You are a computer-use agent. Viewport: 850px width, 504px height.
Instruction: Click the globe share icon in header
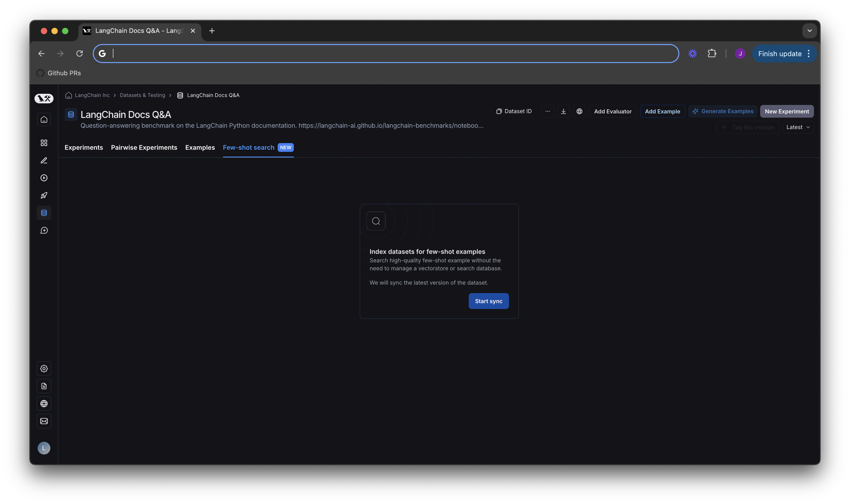579,111
